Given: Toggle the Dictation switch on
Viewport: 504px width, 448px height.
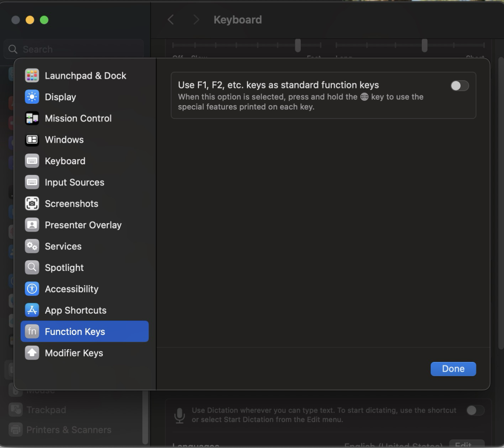Looking at the screenshot, I should tap(475, 411).
